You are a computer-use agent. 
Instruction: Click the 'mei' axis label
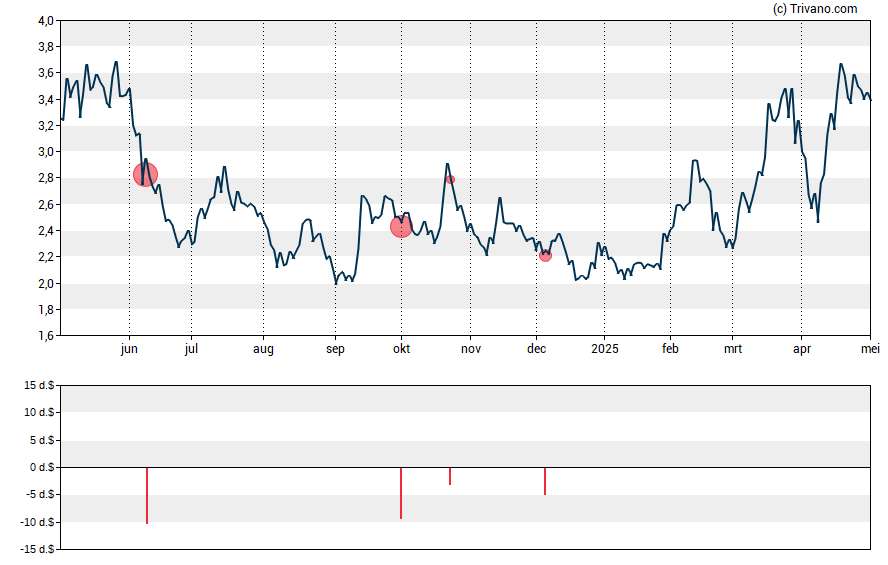point(870,349)
